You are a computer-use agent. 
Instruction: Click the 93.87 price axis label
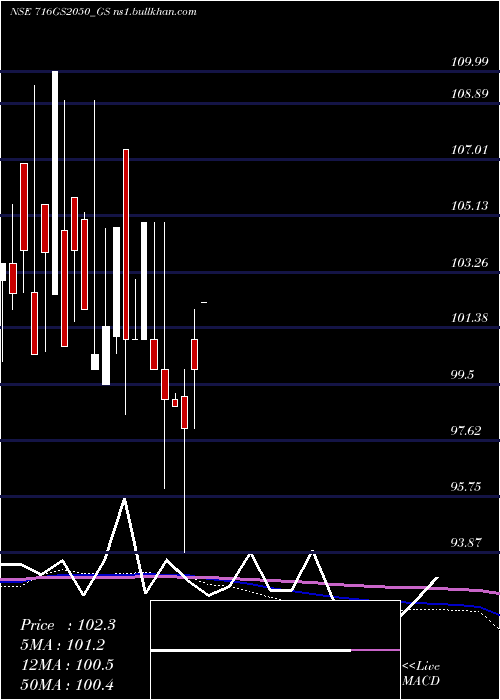click(x=467, y=543)
